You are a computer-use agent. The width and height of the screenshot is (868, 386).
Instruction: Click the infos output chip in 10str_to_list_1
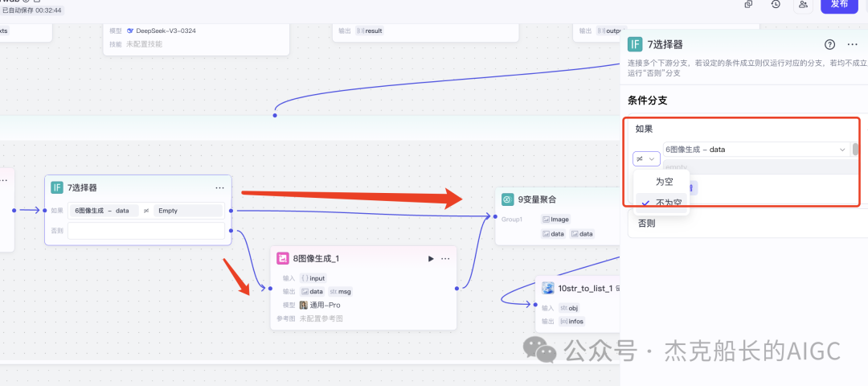(x=571, y=321)
